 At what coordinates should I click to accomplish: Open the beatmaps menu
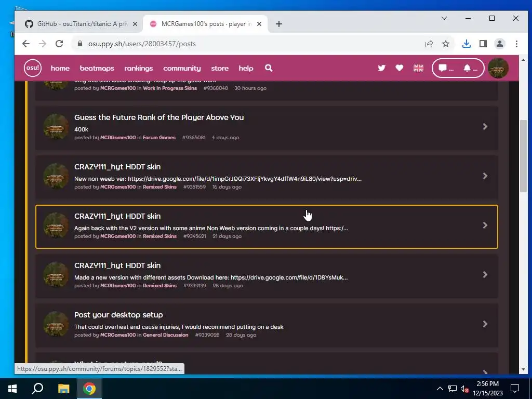[x=97, y=68]
